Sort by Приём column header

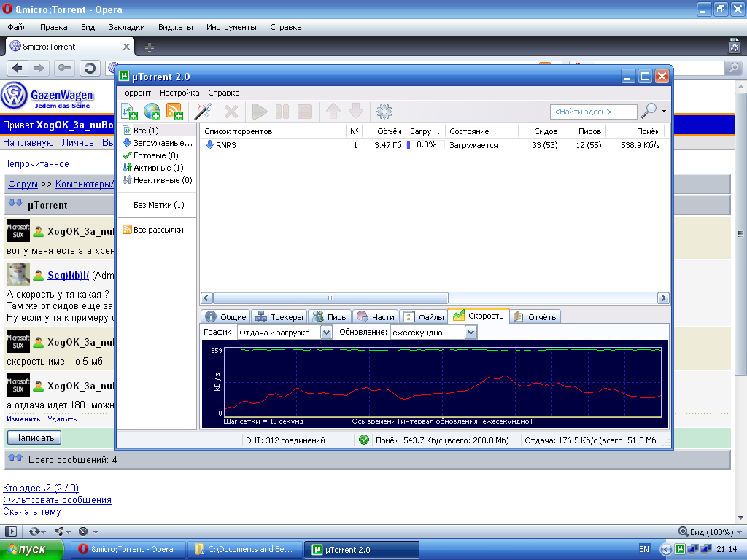coord(635,131)
